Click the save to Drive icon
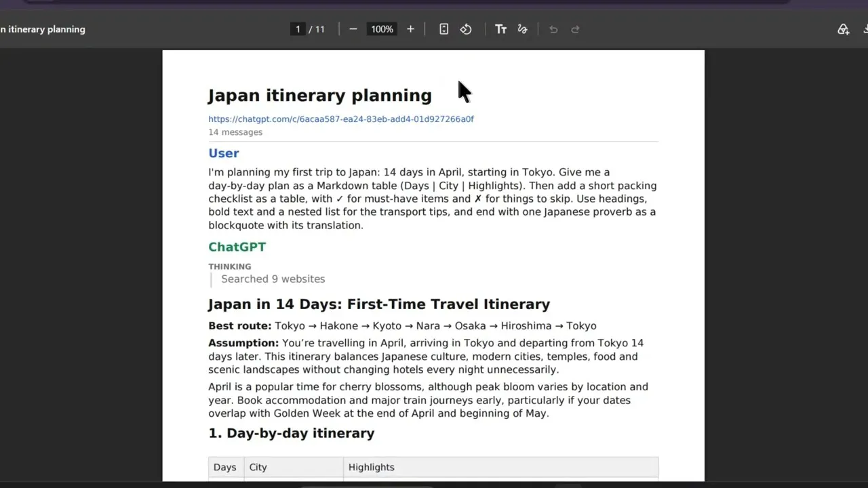This screenshot has height=488, width=868. 843,29
